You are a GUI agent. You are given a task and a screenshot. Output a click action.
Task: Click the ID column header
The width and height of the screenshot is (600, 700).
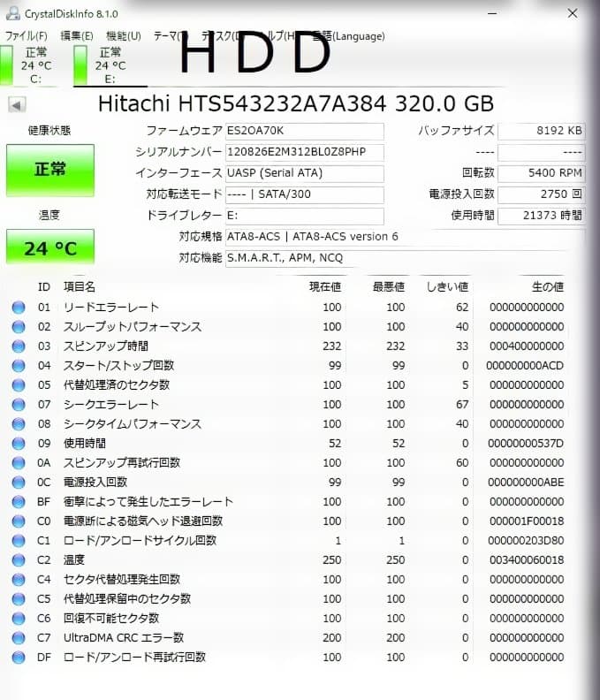(44, 287)
